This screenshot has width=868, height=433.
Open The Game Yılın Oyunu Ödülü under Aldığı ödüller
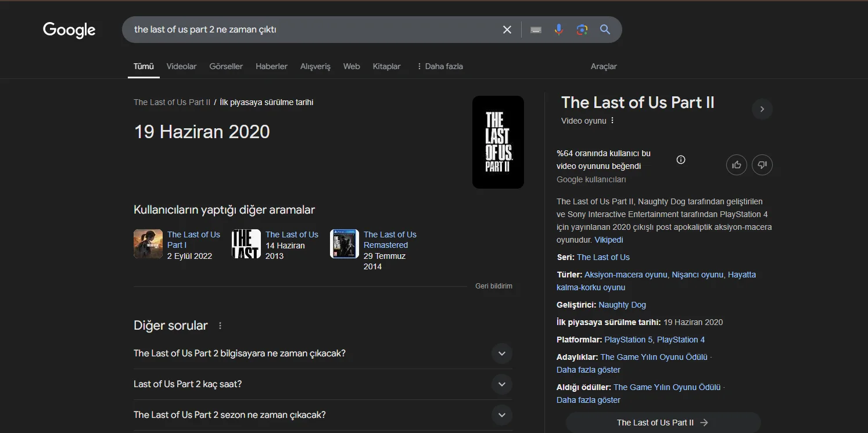click(x=667, y=387)
